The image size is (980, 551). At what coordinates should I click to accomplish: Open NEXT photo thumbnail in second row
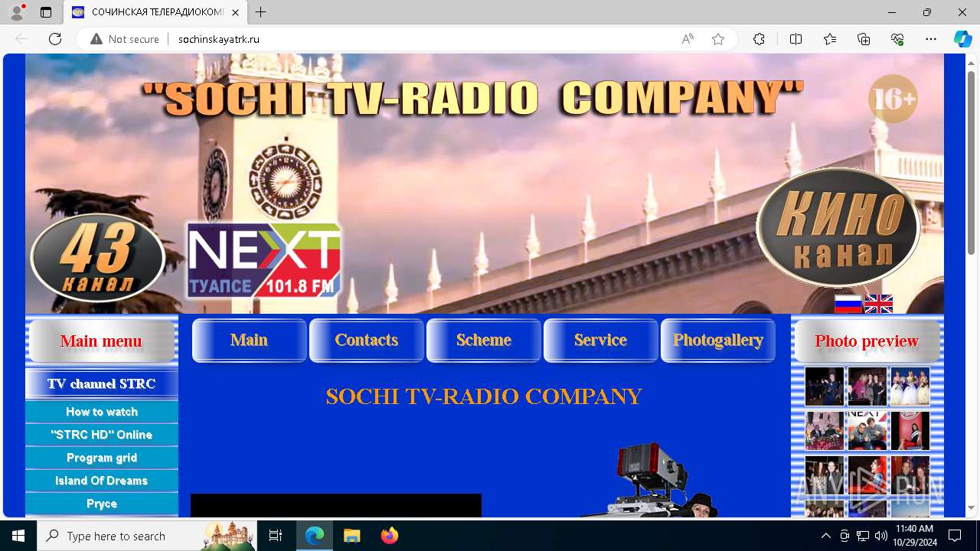[x=867, y=431]
